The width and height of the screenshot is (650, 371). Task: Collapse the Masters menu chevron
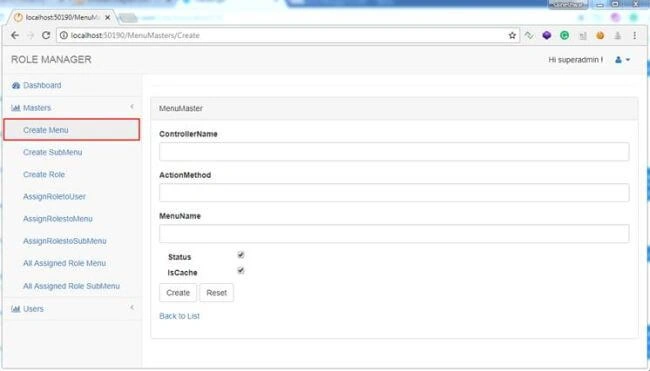point(132,107)
